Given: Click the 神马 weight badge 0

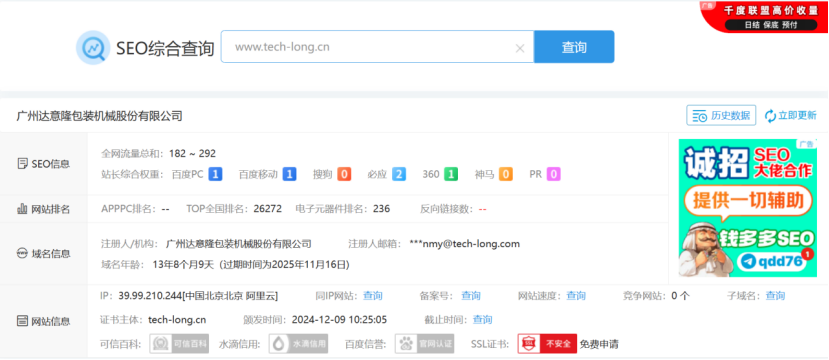Looking at the screenshot, I should (505, 174).
